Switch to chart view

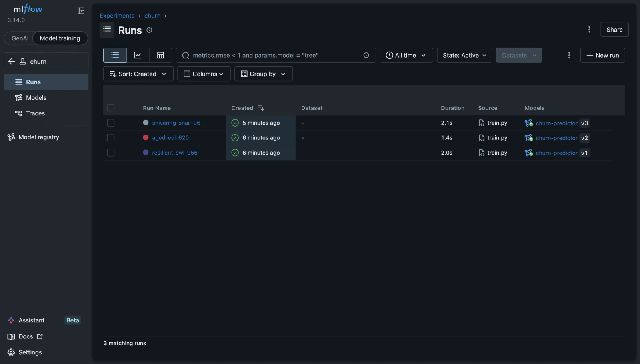click(x=138, y=55)
